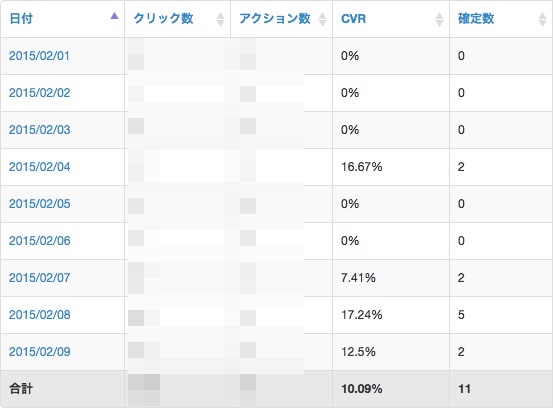Open the 2015/02/06 date link
The image size is (553, 408).
click(x=40, y=241)
